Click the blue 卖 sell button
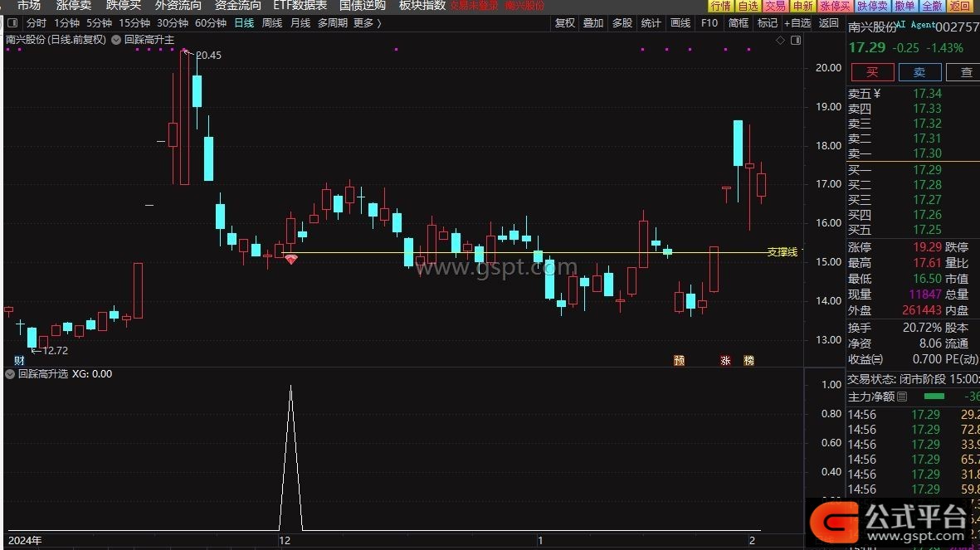 pyautogui.click(x=919, y=72)
